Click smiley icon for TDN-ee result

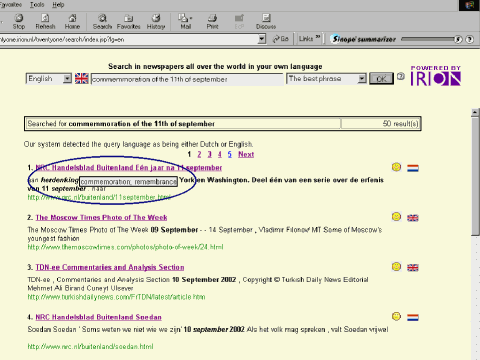click(396, 267)
